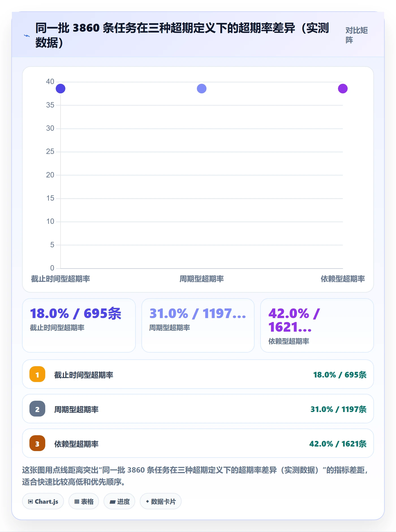396x532 pixels.
Task: Click the 42.0% / 1621条 value in list
Action: pyautogui.click(x=338, y=444)
